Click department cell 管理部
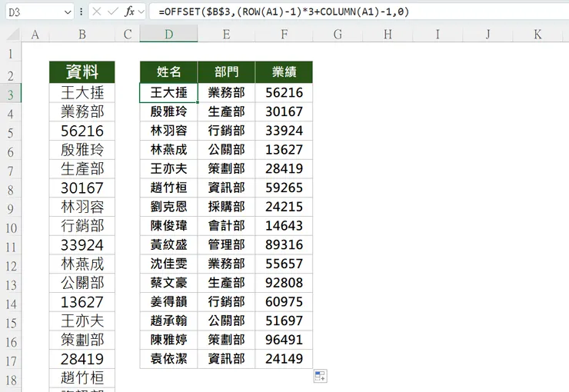This screenshot has width=569, height=392. [x=226, y=244]
